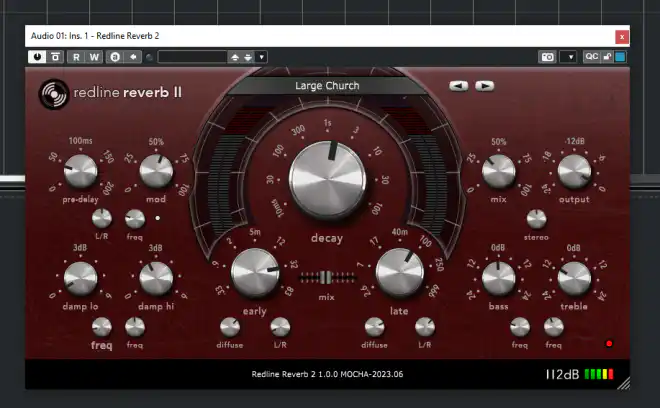The image size is (660, 408).
Task: Click the large decay knob
Action: (327, 180)
